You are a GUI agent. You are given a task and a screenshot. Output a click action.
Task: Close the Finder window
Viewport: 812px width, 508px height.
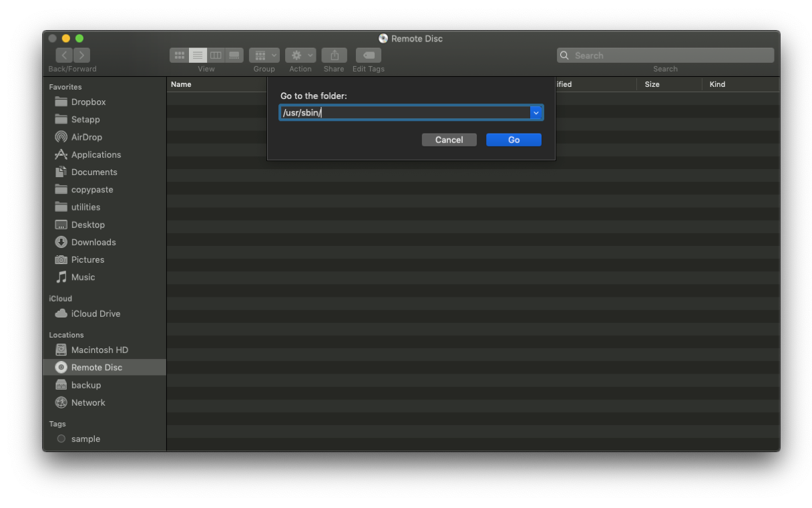coord(53,39)
